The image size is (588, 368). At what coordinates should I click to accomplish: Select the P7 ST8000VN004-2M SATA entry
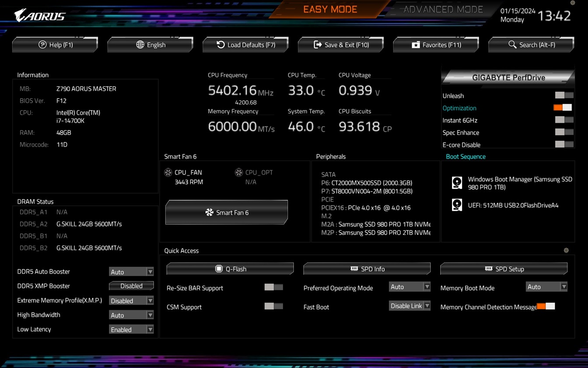coord(367,191)
